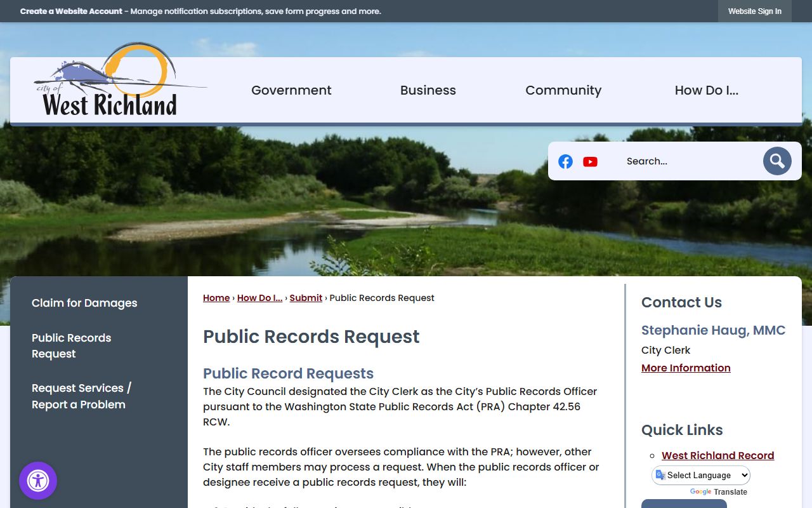The width and height of the screenshot is (812, 508).
Task: Open the Community menu
Action: coord(563,90)
